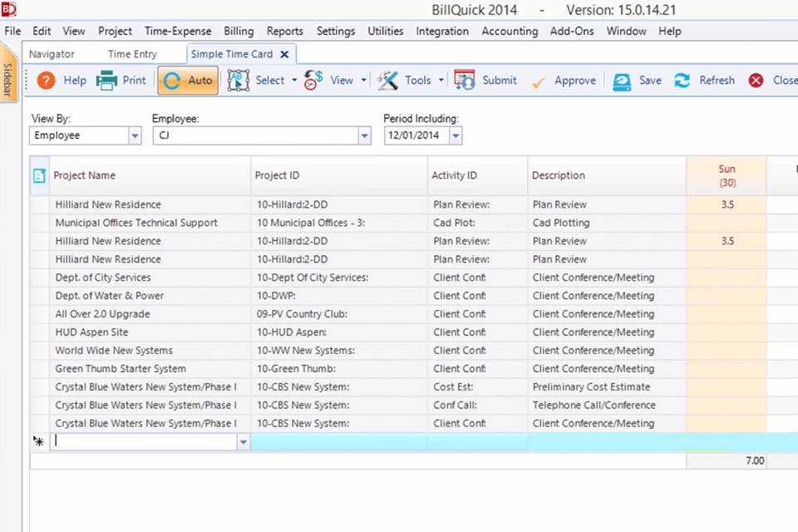Screen dimensions: 798x532
Task: Click the Save disk icon
Action: click(x=622, y=81)
